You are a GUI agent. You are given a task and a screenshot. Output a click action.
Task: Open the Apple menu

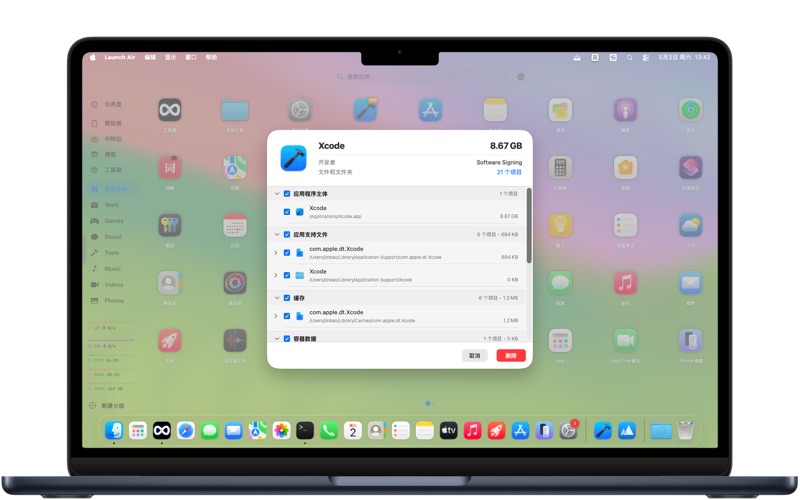93,57
